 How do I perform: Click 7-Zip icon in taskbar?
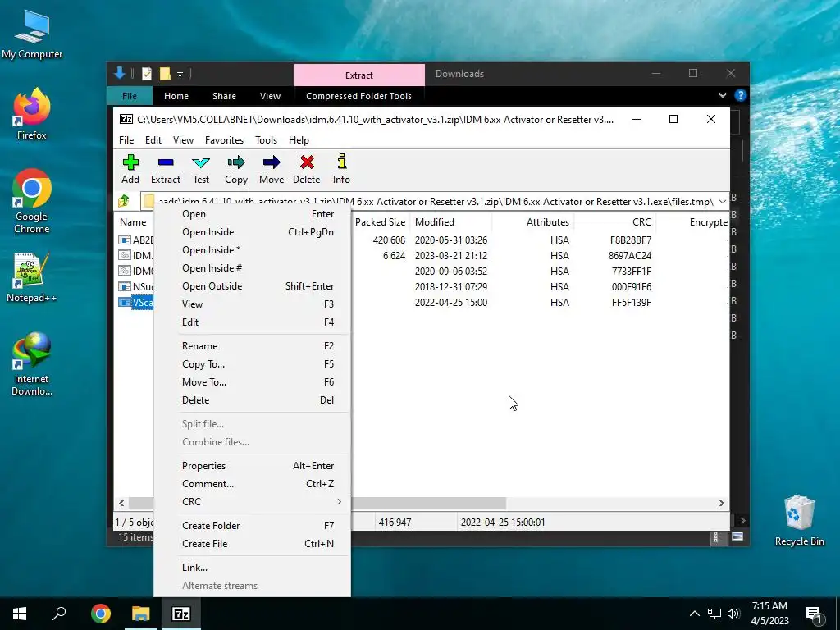tap(181, 614)
